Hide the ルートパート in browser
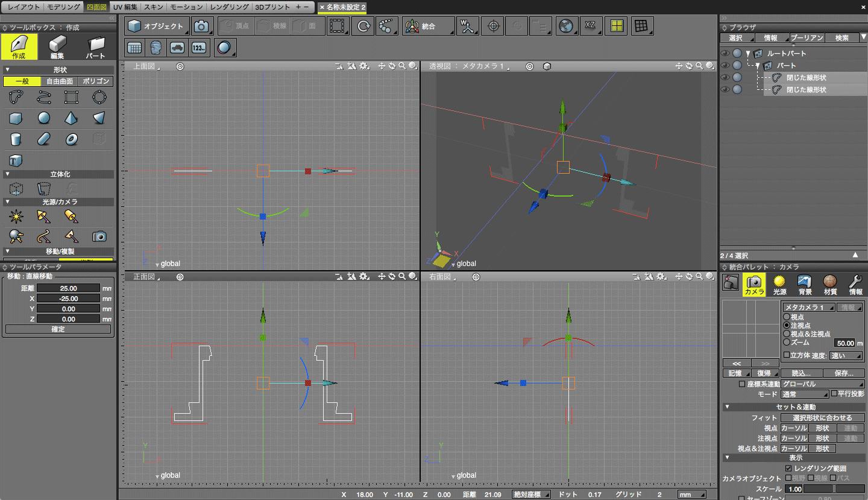The height and width of the screenshot is (500, 868). (725, 54)
